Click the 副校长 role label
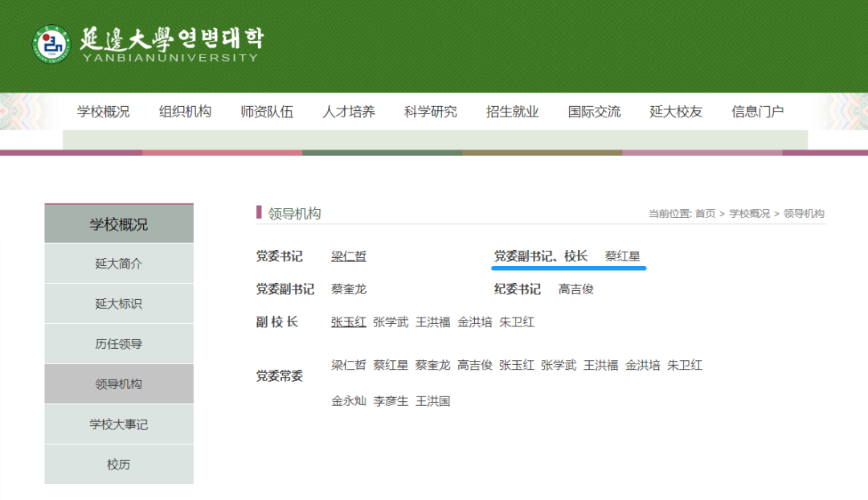The image size is (868, 500). coord(276,322)
